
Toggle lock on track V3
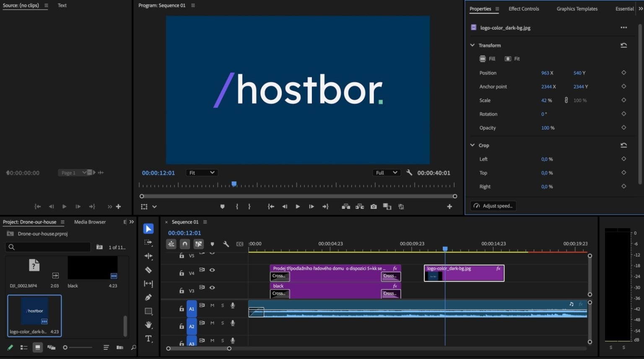click(182, 291)
